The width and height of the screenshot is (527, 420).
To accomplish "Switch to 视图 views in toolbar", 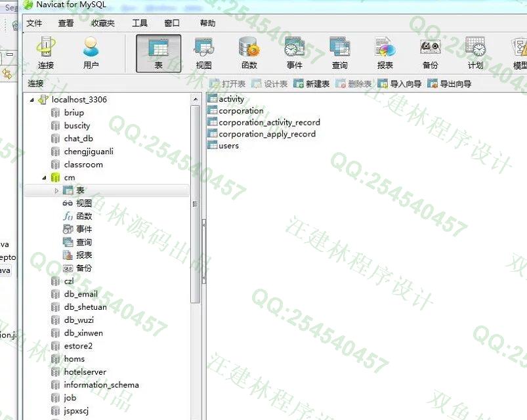I will tap(203, 53).
